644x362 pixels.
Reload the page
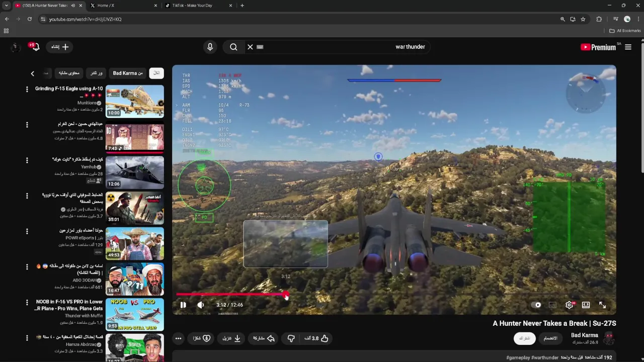(30, 19)
